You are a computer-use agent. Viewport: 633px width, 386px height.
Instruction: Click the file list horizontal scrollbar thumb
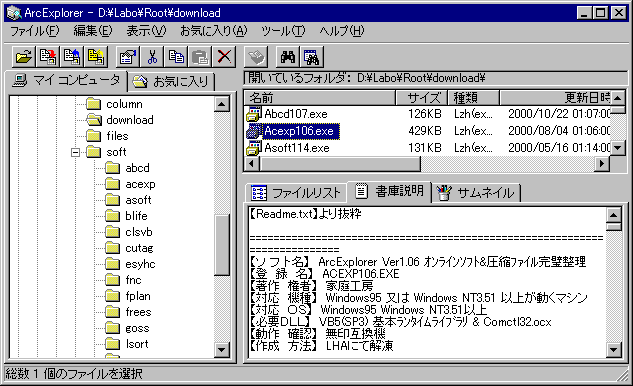[340, 164]
